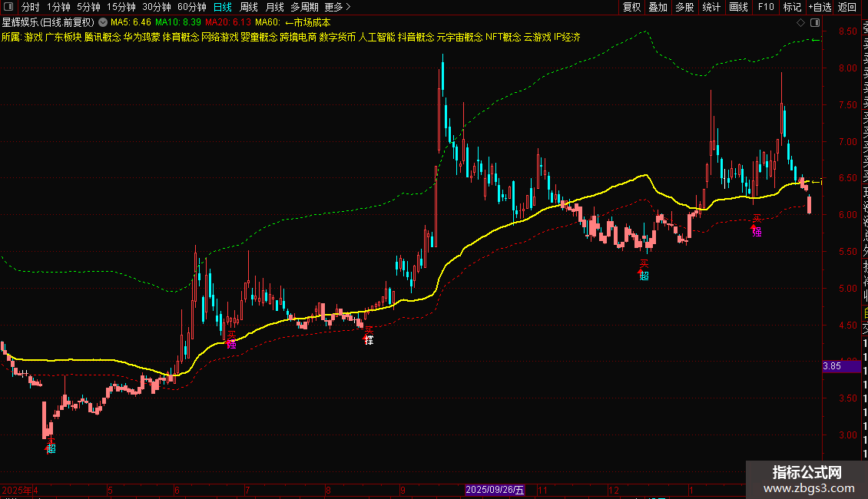Toggle the left sidebar panel icon
The width and height of the screenshot is (868, 499).
coord(8,7)
